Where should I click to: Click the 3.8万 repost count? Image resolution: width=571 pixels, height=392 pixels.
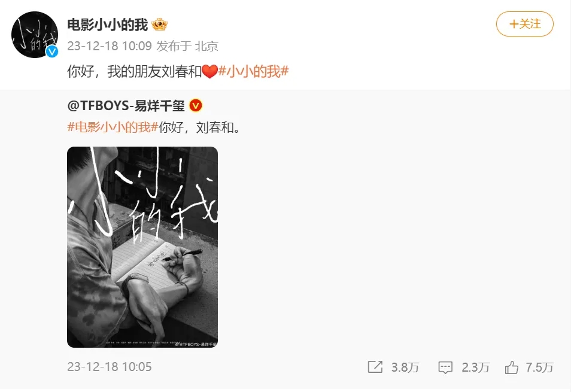point(405,367)
